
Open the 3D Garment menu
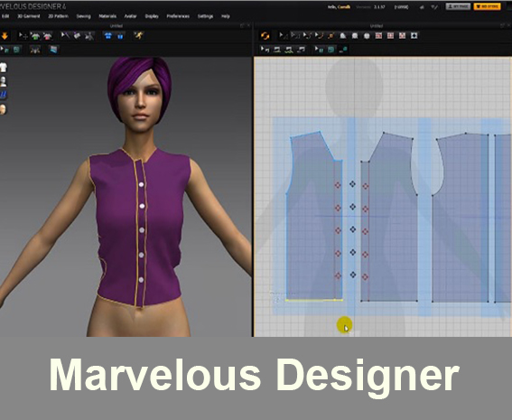(28, 16)
